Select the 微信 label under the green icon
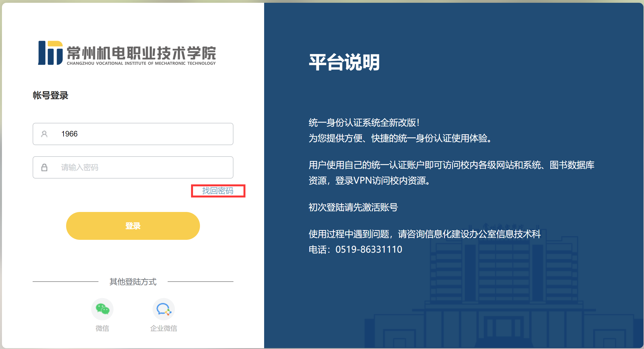 (x=102, y=328)
